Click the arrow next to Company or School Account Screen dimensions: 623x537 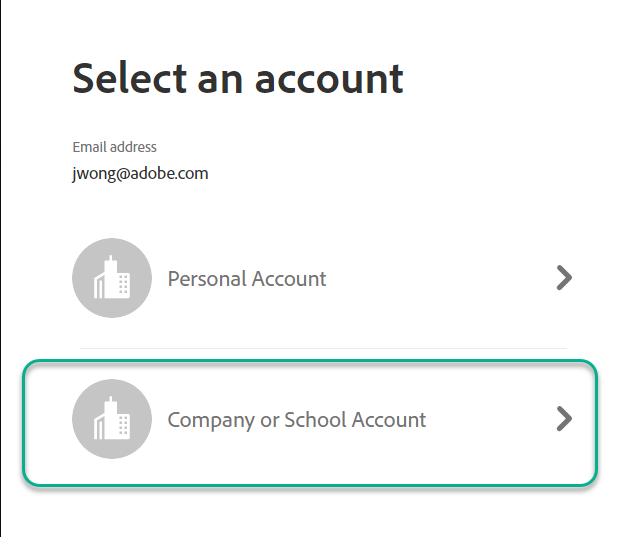(564, 419)
